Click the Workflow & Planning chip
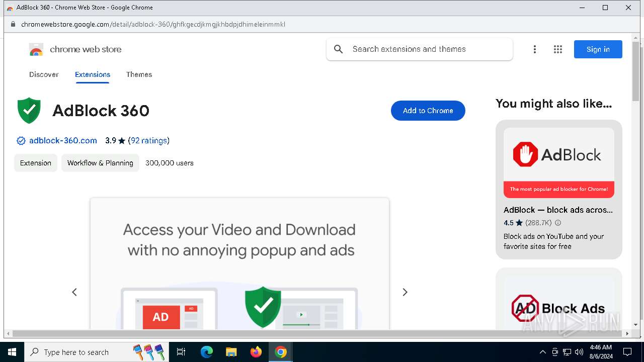This screenshot has height=362, width=644. pos(100,163)
